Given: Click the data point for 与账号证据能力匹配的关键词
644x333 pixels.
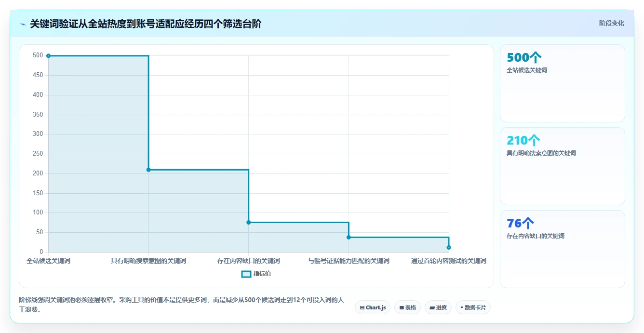Looking at the screenshot, I should [x=349, y=237].
